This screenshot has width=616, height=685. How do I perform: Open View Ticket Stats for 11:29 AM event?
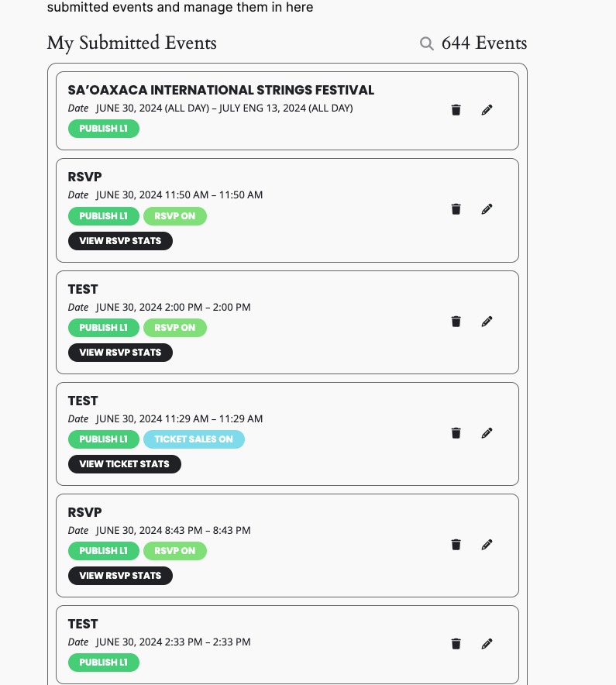pos(125,464)
